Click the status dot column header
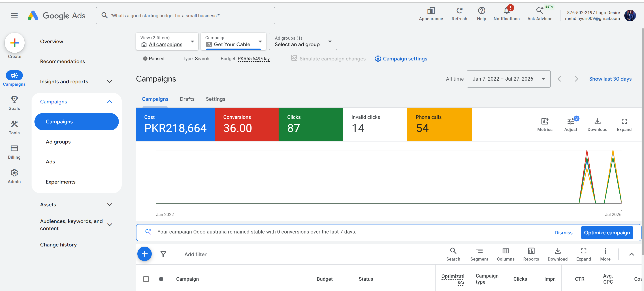 (x=161, y=279)
